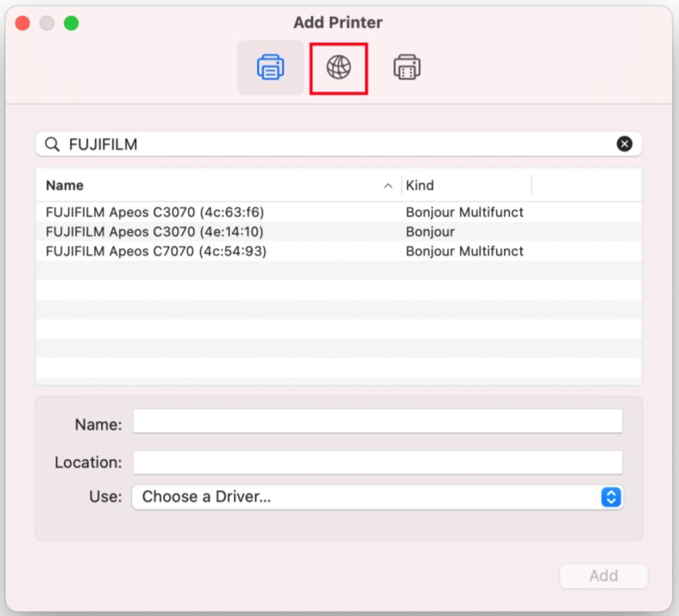
Task: Open the IP globe tab
Action: [x=338, y=68]
